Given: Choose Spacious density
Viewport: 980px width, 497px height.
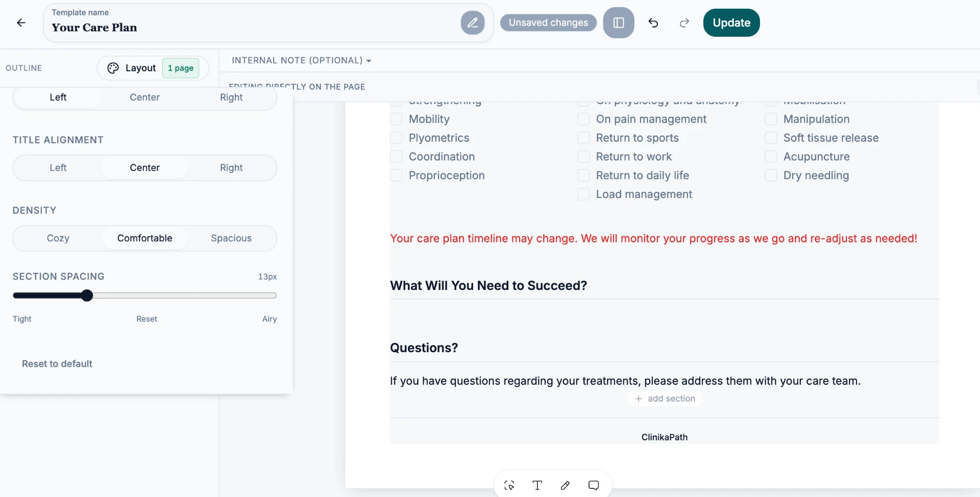Looking at the screenshot, I should click(231, 238).
